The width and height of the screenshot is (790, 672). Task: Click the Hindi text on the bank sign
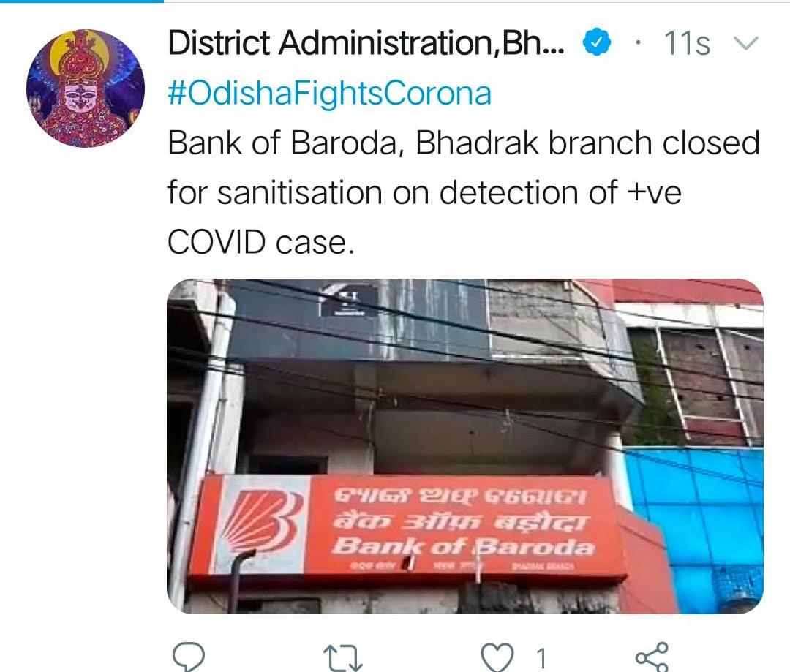pyautogui.click(x=459, y=522)
